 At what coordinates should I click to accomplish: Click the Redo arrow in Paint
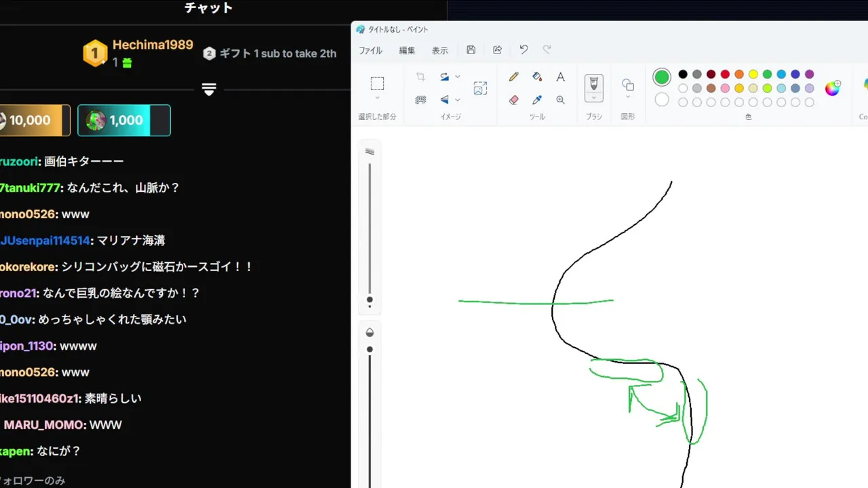(x=547, y=50)
